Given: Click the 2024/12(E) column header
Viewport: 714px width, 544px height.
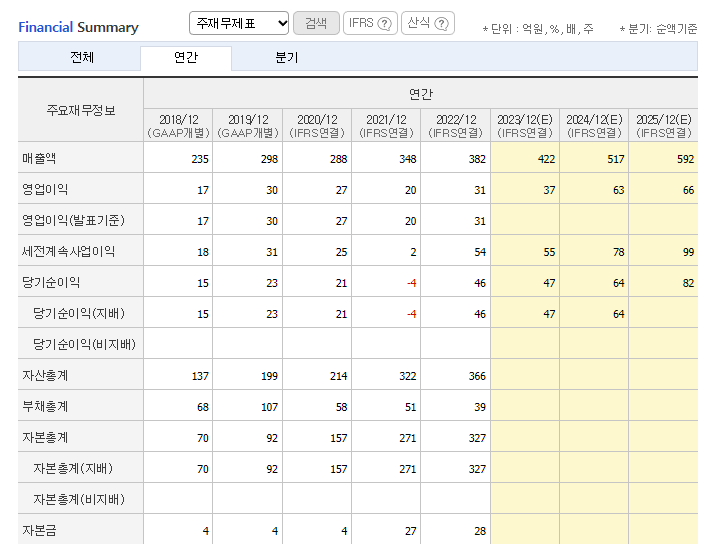Looking at the screenshot, I should [594, 126].
